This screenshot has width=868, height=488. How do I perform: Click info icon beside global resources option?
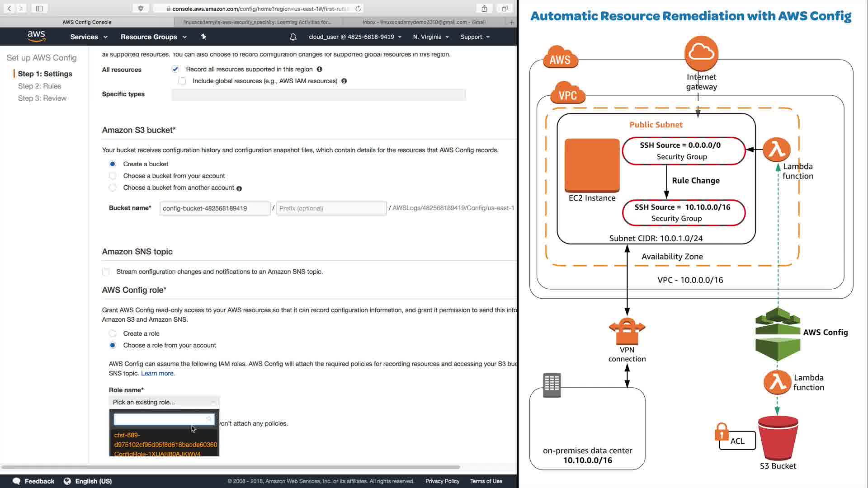[x=344, y=81]
